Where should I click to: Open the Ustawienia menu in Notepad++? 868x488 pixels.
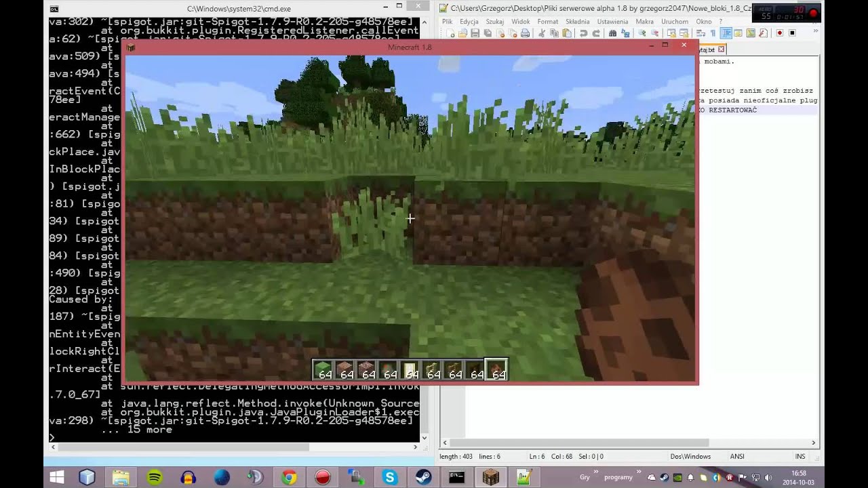[612, 22]
